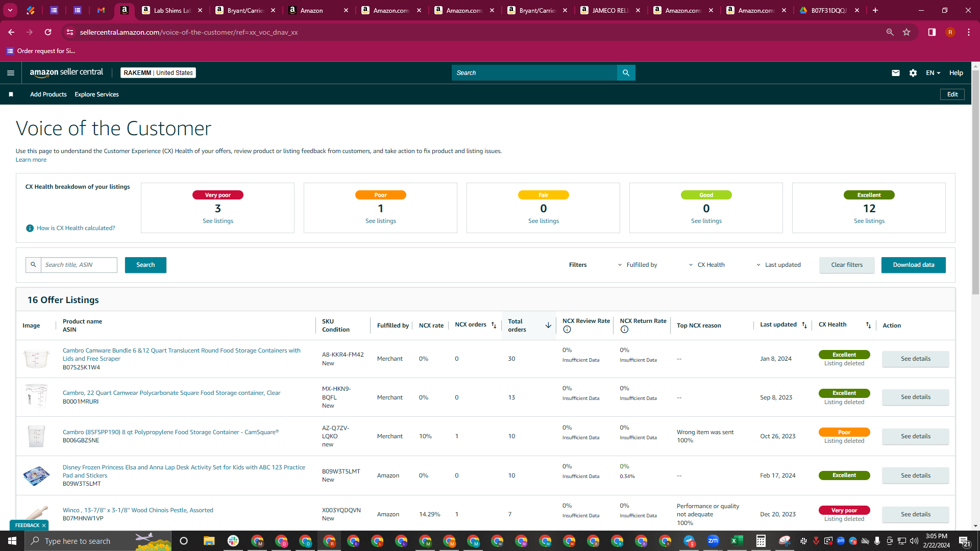Open Chrome side panel icon
The image size is (980, 551).
[932, 32]
